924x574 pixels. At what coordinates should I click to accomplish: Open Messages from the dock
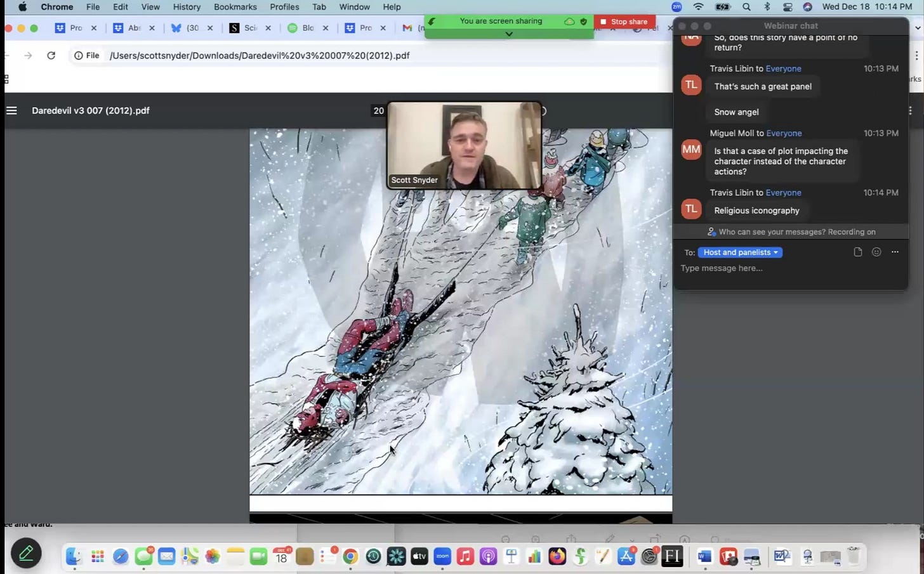pos(143,556)
